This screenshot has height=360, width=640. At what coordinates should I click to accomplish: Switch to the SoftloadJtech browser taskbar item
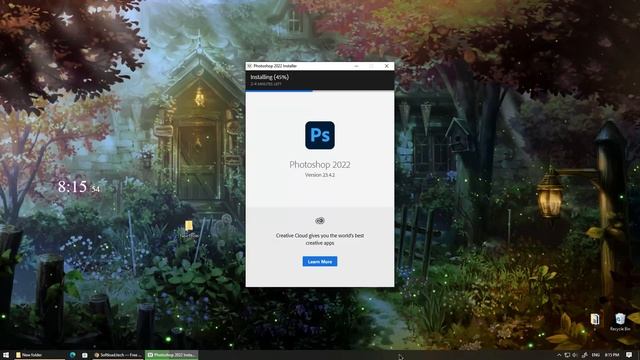[118, 355]
